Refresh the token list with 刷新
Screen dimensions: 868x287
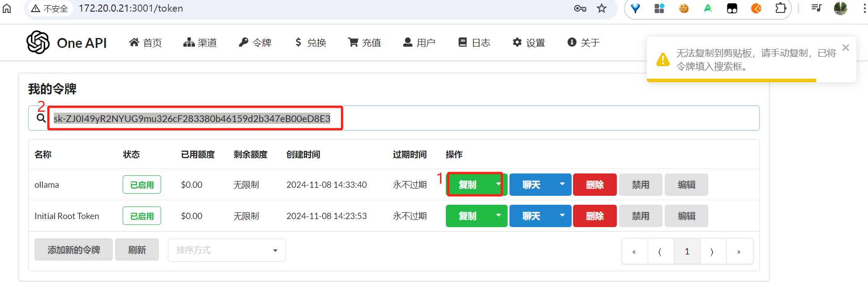click(x=137, y=250)
